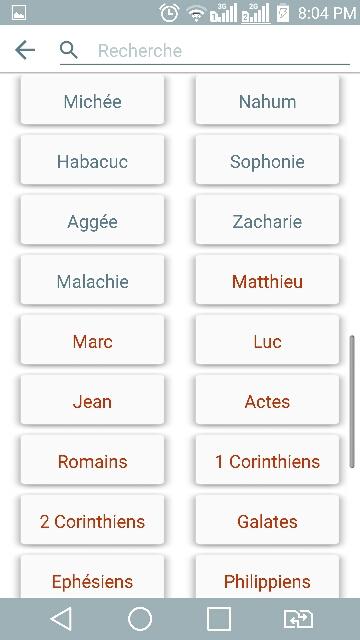This screenshot has width=360, height=640.
Task: Open 1 Corinthiens
Action: pyautogui.click(x=267, y=462)
